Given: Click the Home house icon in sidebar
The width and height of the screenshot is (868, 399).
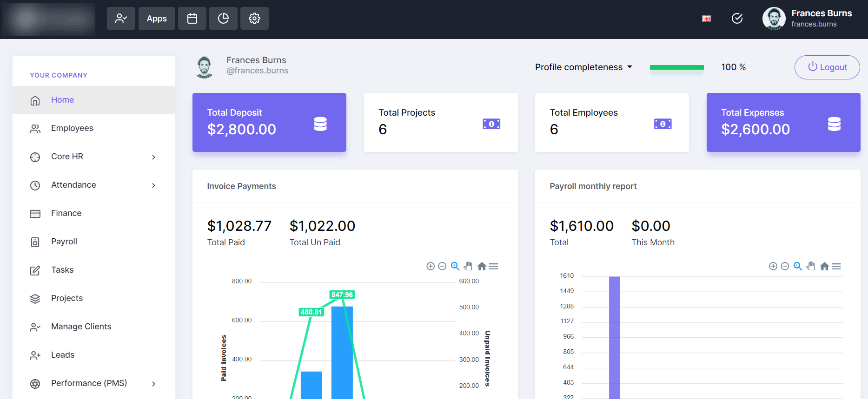Looking at the screenshot, I should point(35,100).
